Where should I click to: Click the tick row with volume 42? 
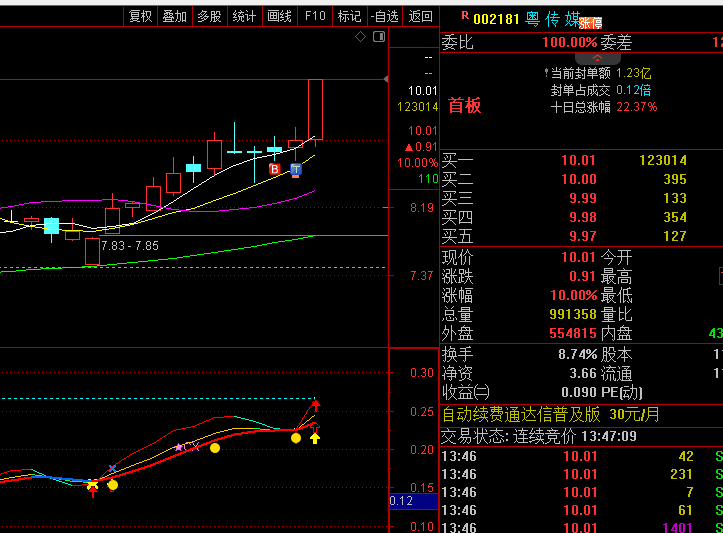pos(582,456)
